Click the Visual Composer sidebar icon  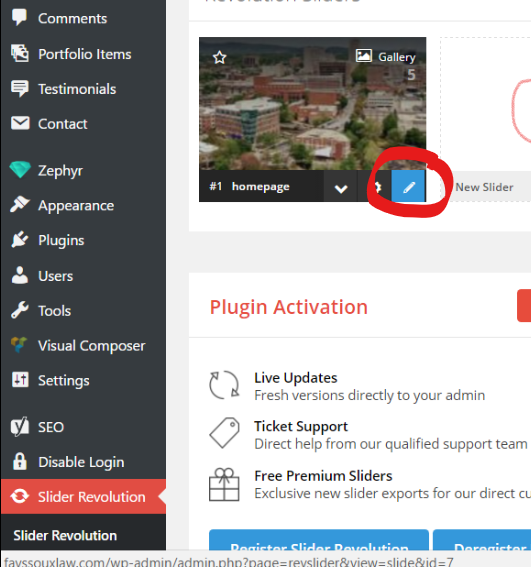click(19, 345)
